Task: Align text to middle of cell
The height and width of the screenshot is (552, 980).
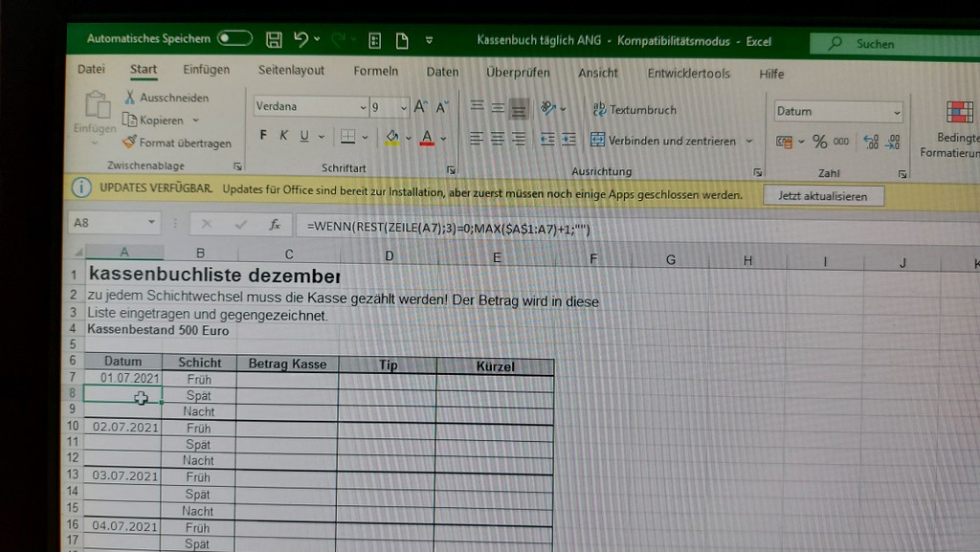Action: coord(498,107)
